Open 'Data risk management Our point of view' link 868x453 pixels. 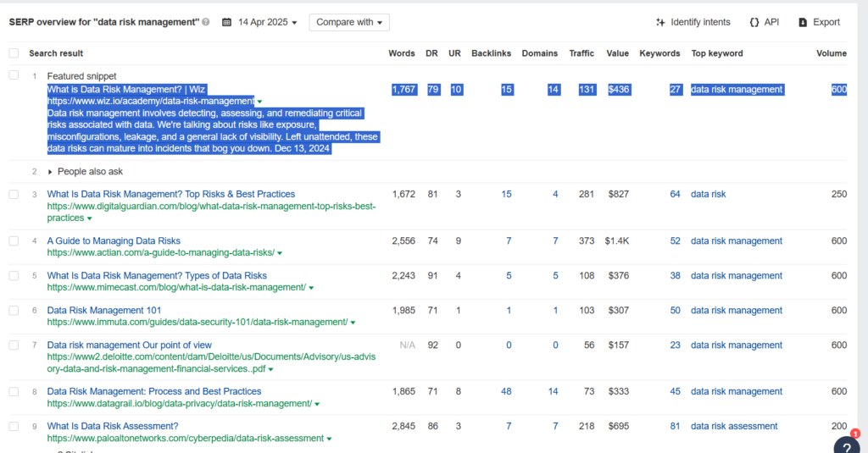pyautogui.click(x=129, y=345)
